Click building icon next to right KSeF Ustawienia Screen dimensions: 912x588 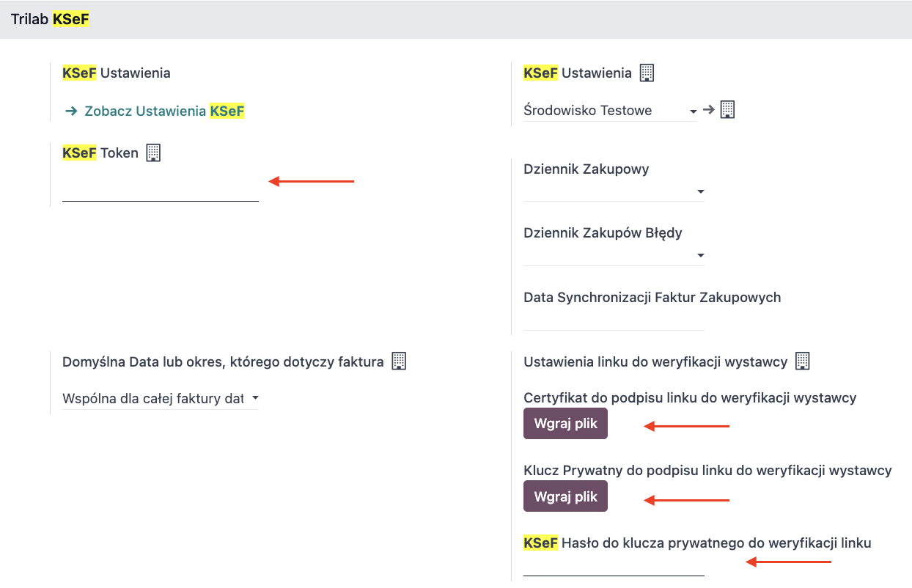point(647,73)
